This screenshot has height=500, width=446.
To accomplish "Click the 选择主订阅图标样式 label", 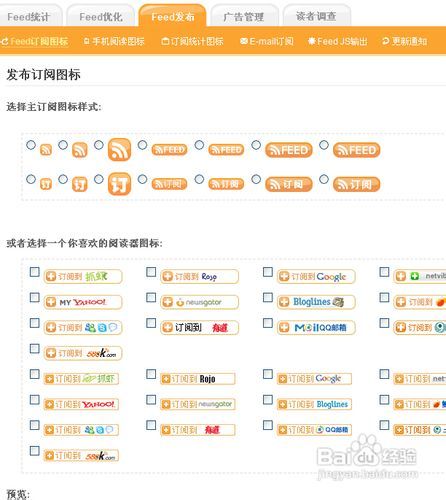I will pos(54,107).
